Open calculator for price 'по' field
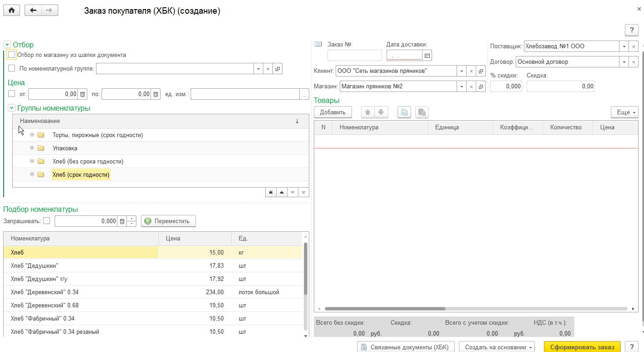The width and height of the screenshot is (644, 352). point(156,94)
